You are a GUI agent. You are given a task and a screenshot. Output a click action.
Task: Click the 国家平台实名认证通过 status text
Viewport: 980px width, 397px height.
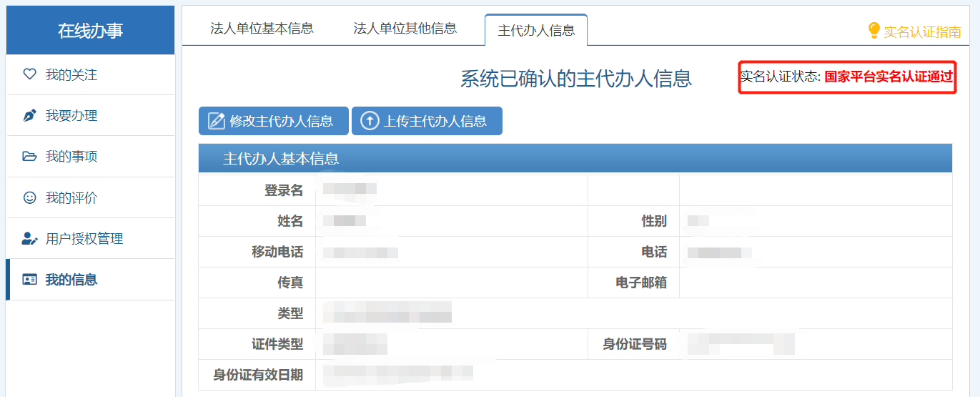[889, 77]
